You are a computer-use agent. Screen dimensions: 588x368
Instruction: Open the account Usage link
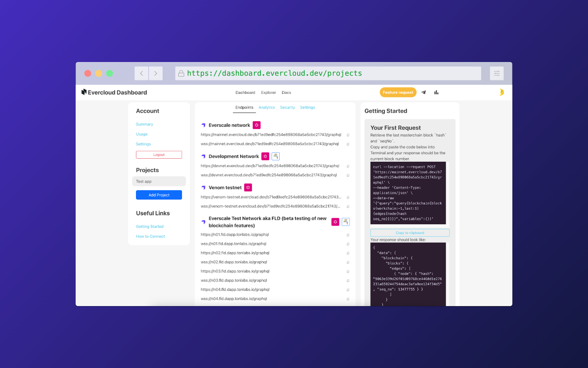pos(142,134)
